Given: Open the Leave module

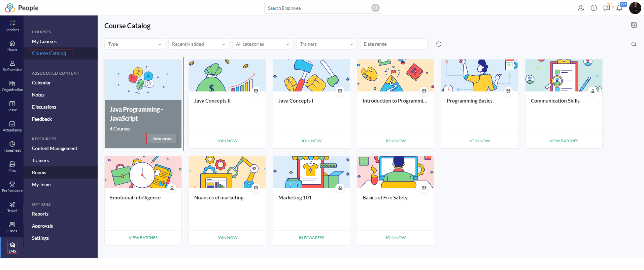Looking at the screenshot, I should coord(12,106).
